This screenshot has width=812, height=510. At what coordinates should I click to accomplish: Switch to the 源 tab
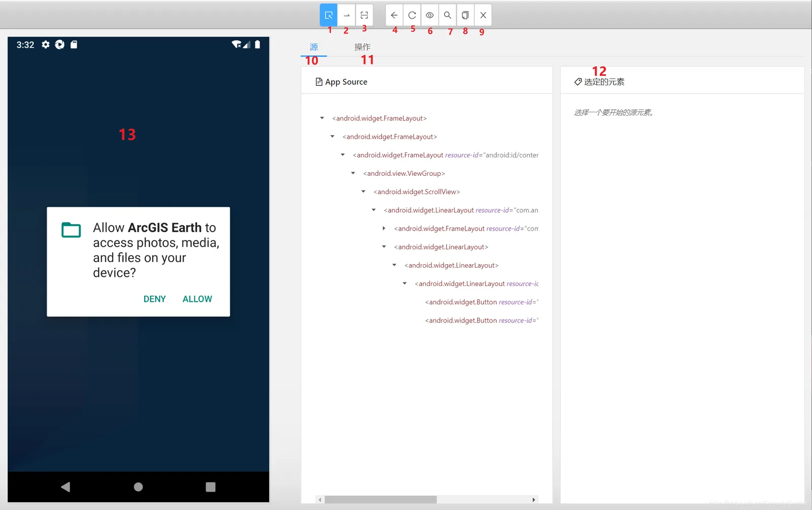click(314, 47)
